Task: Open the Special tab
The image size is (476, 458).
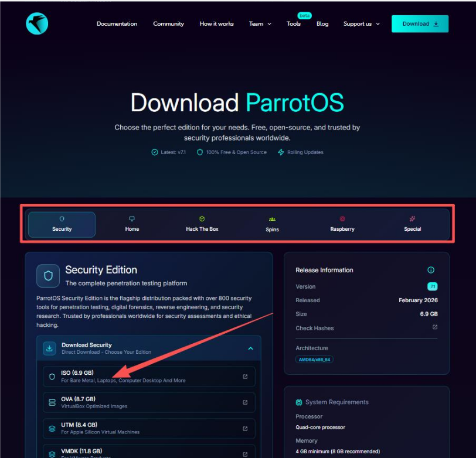Action: point(413,224)
